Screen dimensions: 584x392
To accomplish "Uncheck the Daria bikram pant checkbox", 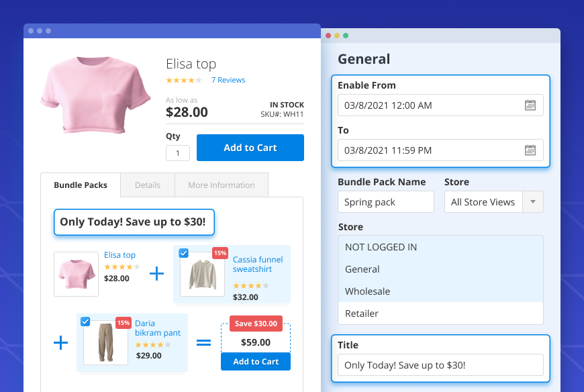I will tap(85, 322).
